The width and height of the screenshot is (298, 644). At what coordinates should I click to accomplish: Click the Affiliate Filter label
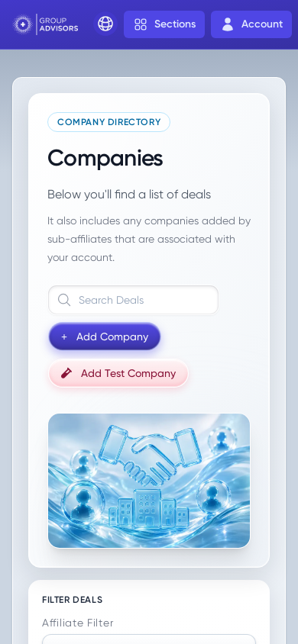point(78,623)
